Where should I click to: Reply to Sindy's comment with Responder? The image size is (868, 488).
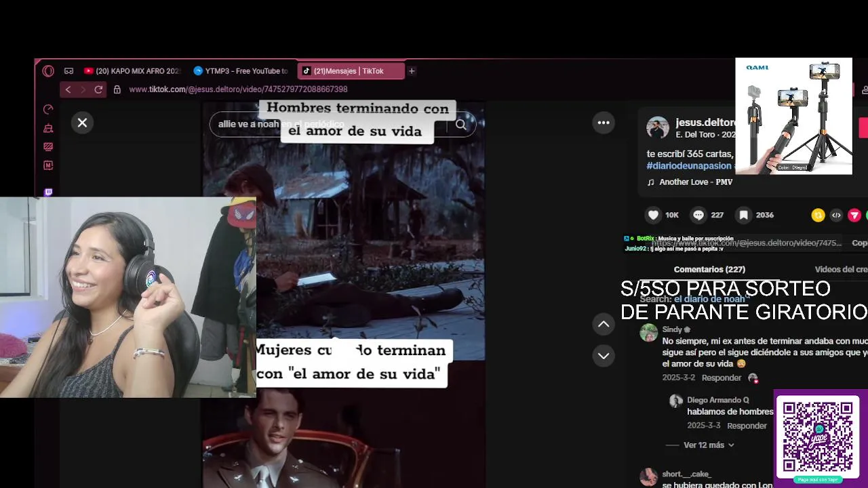point(722,378)
